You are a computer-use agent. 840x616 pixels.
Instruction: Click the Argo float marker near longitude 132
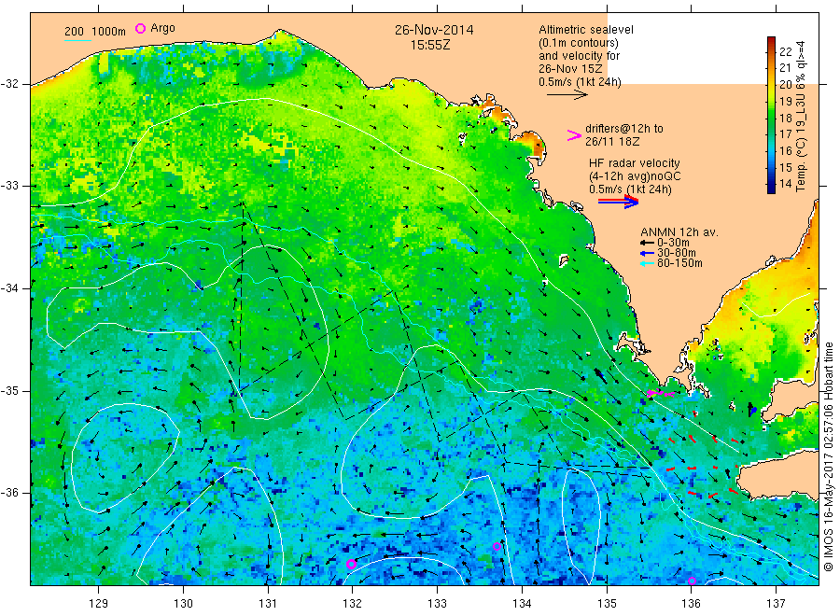[x=351, y=564]
